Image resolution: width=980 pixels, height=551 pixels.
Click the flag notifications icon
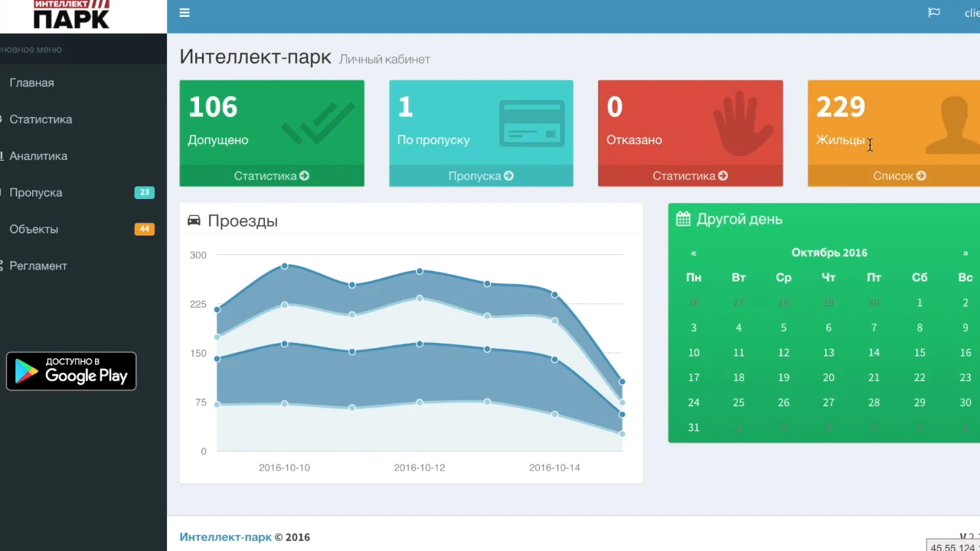pyautogui.click(x=934, y=12)
